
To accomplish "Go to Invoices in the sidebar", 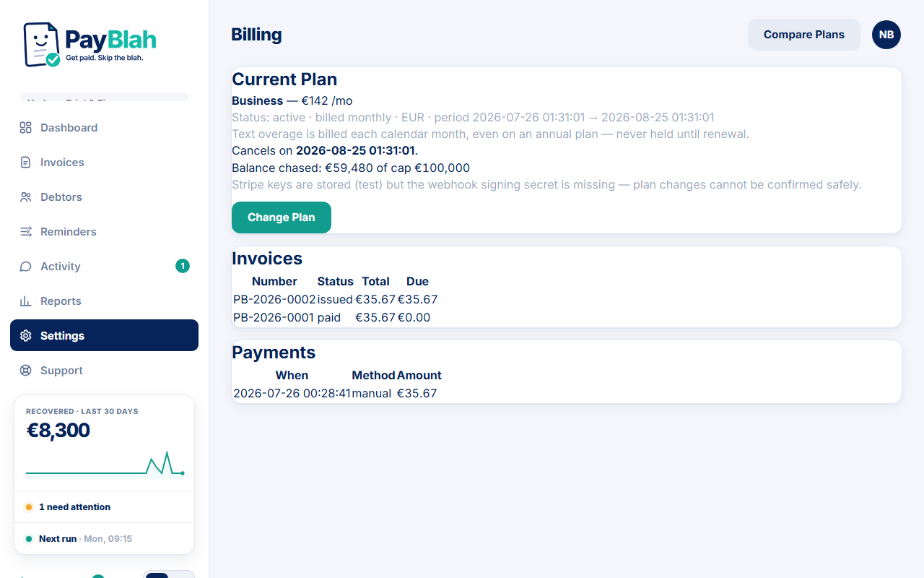I will pos(104,163).
